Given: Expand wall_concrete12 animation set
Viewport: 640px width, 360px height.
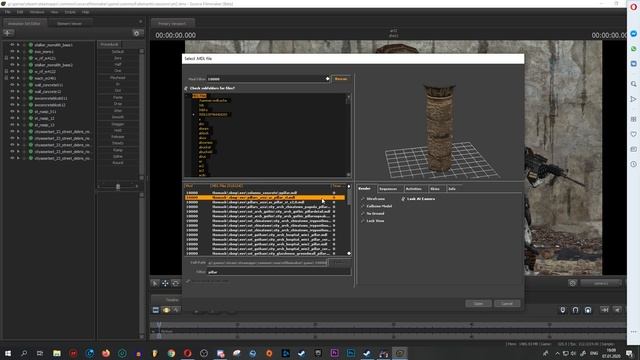Looking at the screenshot, I should tap(18, 91).
